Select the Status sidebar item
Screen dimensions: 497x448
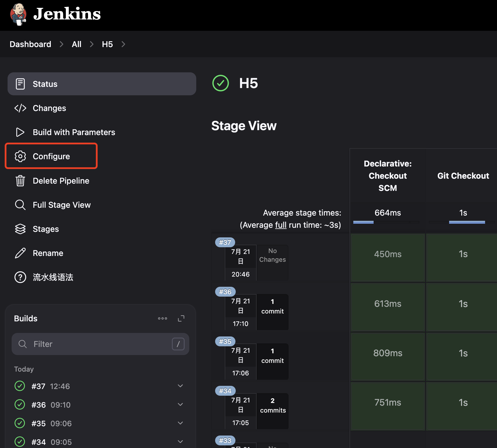[x=45, y=84]
